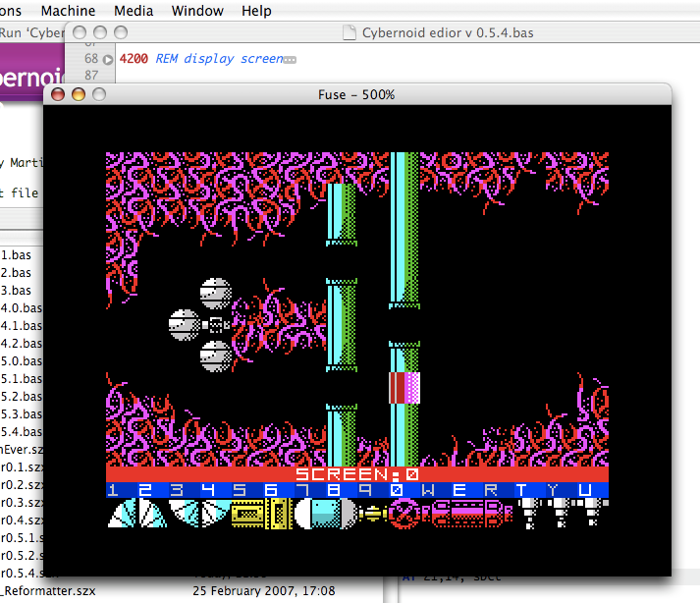Open the Help menu

(256, 11)
